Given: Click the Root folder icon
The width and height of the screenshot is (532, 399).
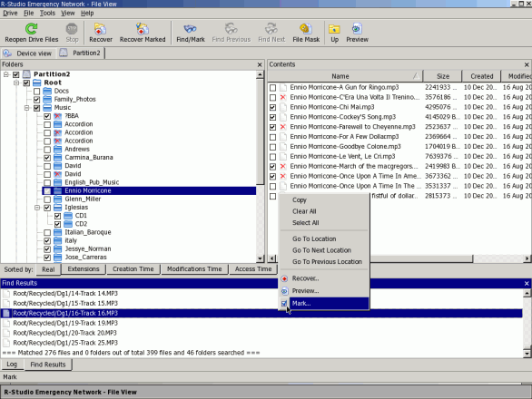Looking at the screenshot, I should click(x=36, y=83).
